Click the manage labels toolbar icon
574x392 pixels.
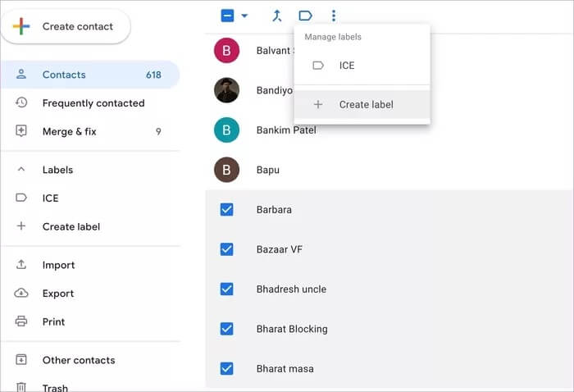pyautogui.click(x=305, y=16)
